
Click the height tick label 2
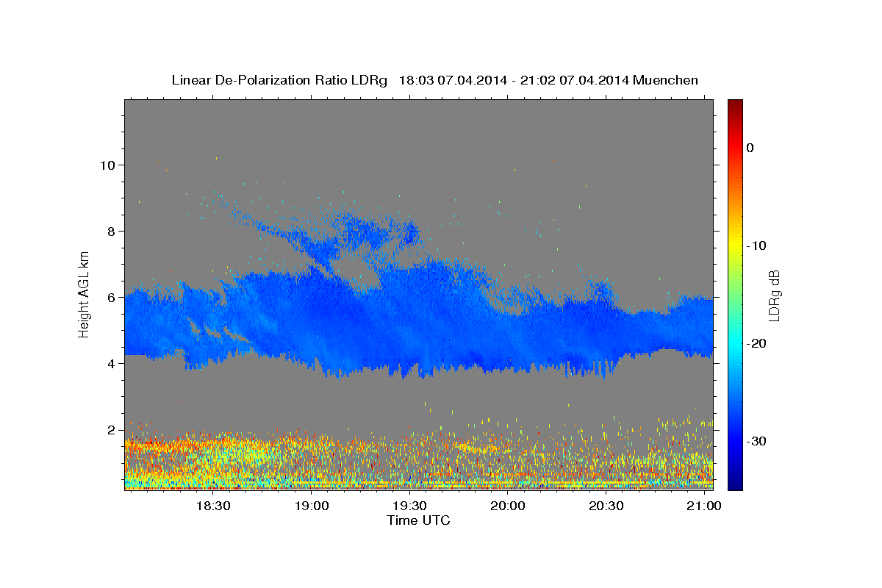tap(113, 429)
